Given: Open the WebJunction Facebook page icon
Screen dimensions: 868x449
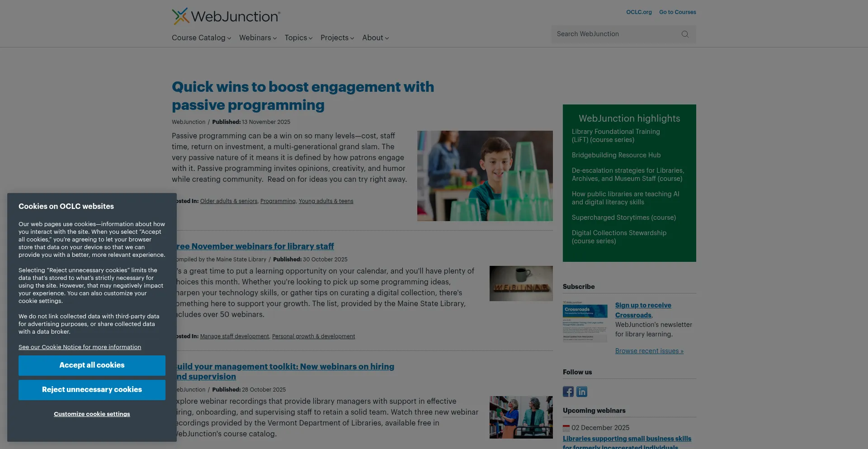Looking at the screenshot, I should (x=568, y=392).
